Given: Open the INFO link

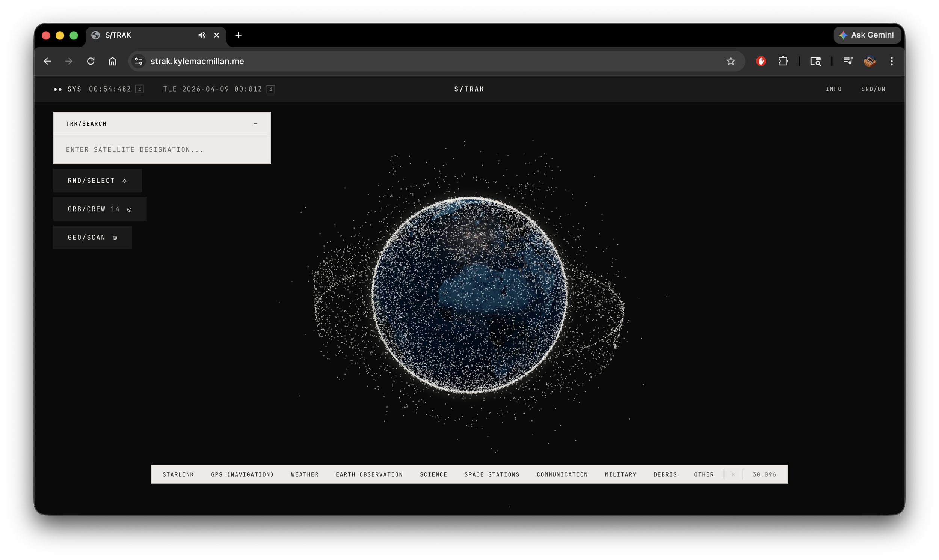Looking at the screenshot, I should click(833, 89).
